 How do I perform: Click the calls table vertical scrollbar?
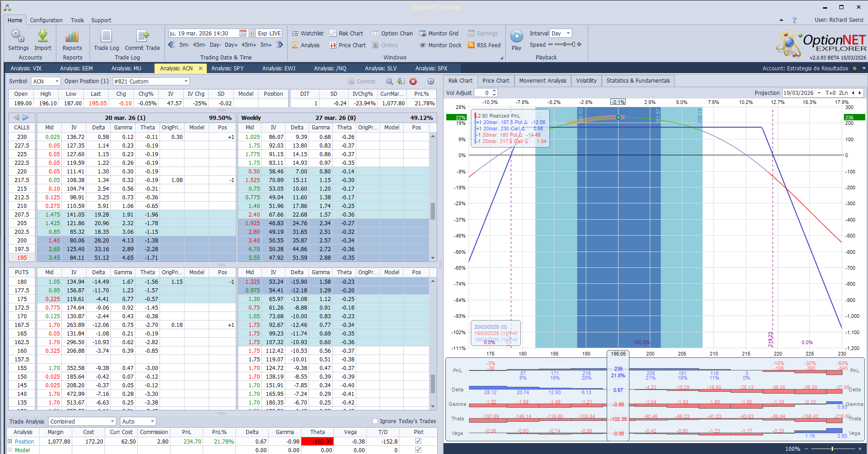(433, 197)
